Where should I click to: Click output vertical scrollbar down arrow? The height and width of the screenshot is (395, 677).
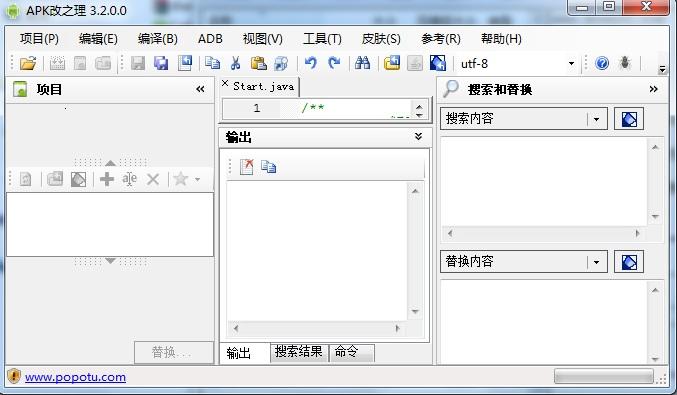click(415, 311)
